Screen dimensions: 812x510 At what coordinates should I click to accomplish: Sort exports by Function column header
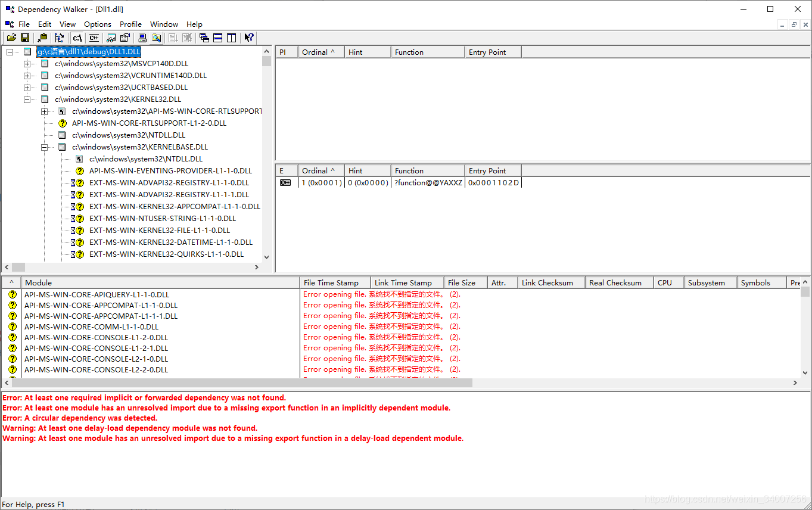[428, 170]
